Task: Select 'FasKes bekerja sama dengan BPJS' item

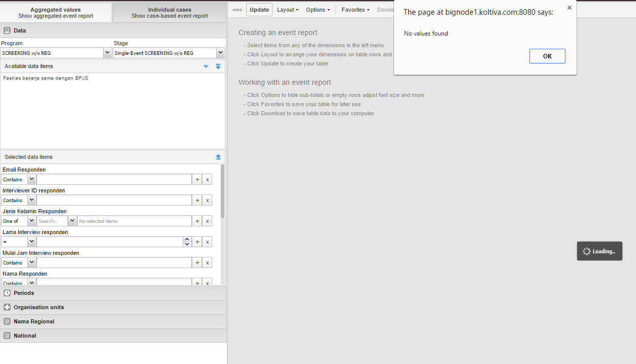Action: coord(46,78)
